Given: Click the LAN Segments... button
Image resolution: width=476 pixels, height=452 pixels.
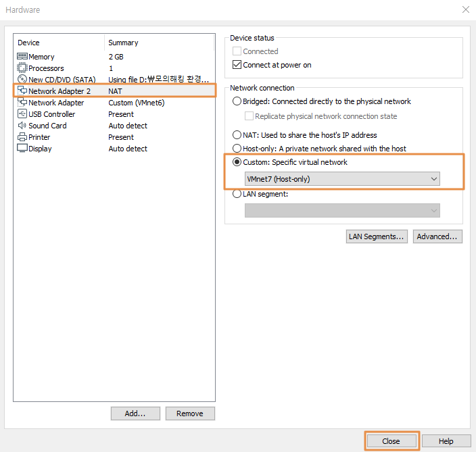Looking at the screenshot, I should pyautogui.click(x=377, y=236).
